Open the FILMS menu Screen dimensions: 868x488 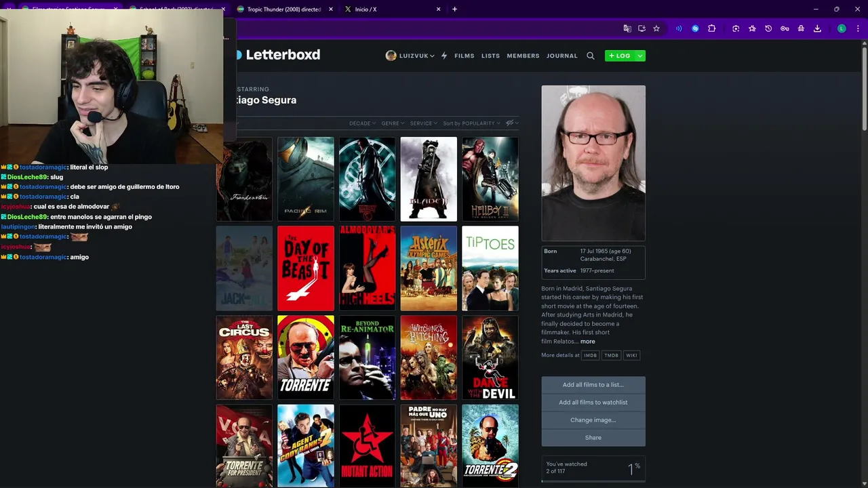[465, 56]
